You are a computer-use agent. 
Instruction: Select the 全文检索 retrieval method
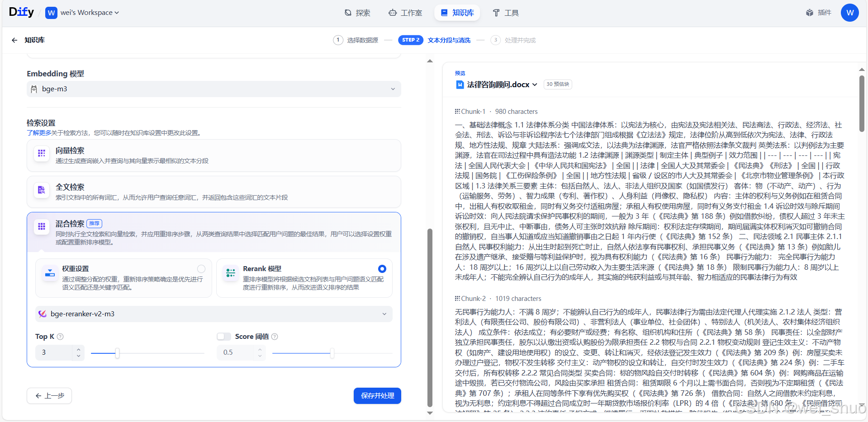213,192
